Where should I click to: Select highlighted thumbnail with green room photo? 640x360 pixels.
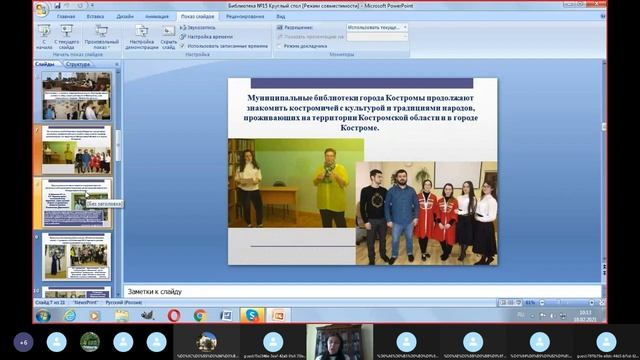76,149
